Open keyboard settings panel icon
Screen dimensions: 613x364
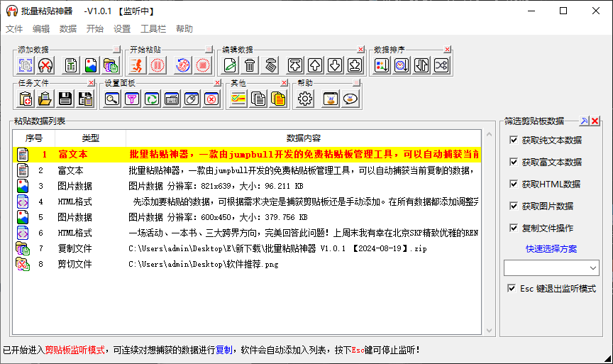[x=172, y=99]
